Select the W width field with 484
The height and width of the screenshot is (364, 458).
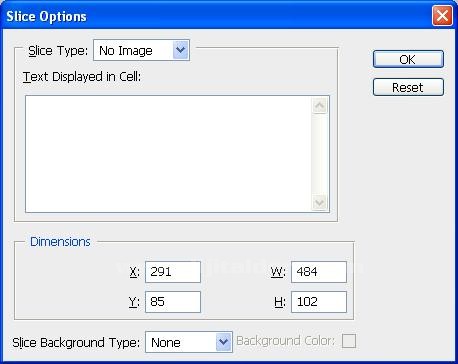(319, 272)
